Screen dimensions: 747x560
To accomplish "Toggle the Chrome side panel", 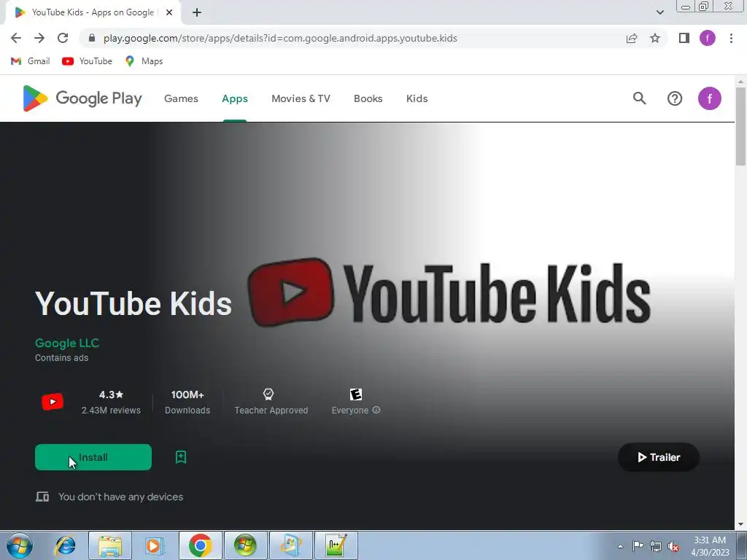I will [x=684, y=38].
